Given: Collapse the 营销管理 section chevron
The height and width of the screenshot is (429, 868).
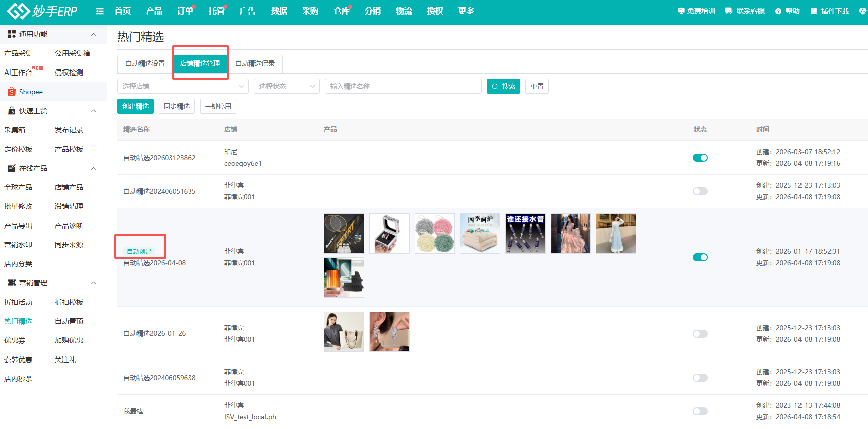Looking at the screenshot, I should (x=94, y=283).
